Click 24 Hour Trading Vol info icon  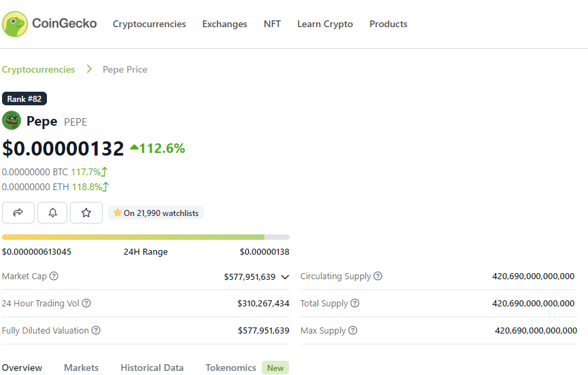point(86,303)
